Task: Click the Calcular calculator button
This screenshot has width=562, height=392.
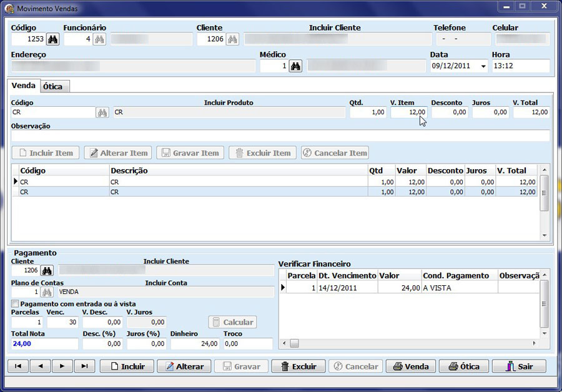Action: click(233, 322)
